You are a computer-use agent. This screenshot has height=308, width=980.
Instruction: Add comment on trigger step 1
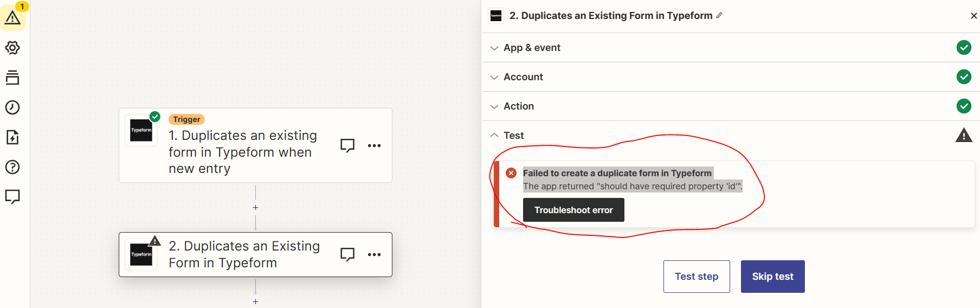pos(347,145)
